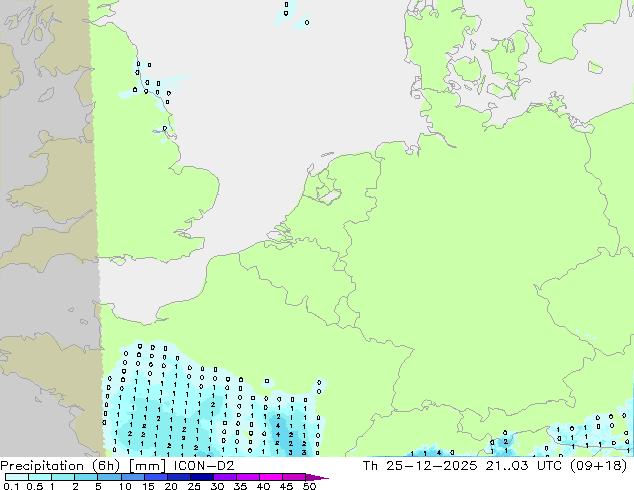Click the legend scale label "15"
The width and height of the screenshot is (634, 490).
[148, 486]
